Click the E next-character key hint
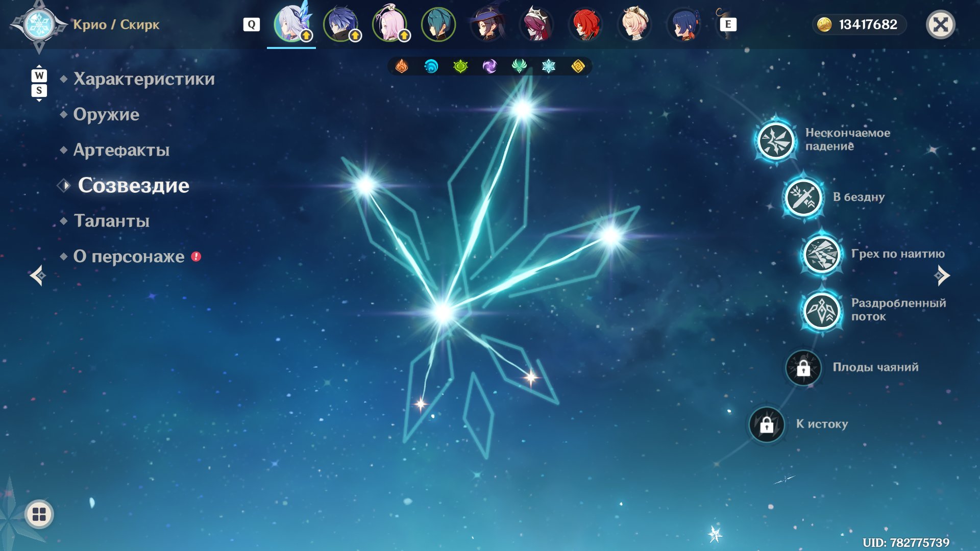The width and height of the screenshot is (980, 551). point(728,24)
